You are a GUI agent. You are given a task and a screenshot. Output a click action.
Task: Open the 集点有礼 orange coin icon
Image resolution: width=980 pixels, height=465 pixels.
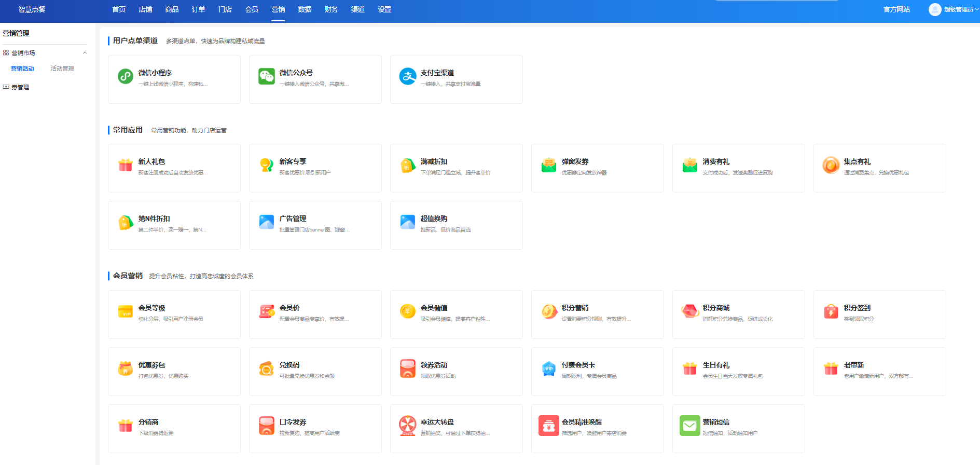(831, 166)
